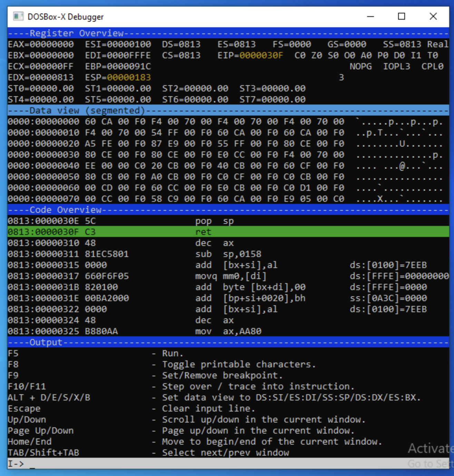Click the DOSBox-X Debugger window icon

(x=18, y=16)
